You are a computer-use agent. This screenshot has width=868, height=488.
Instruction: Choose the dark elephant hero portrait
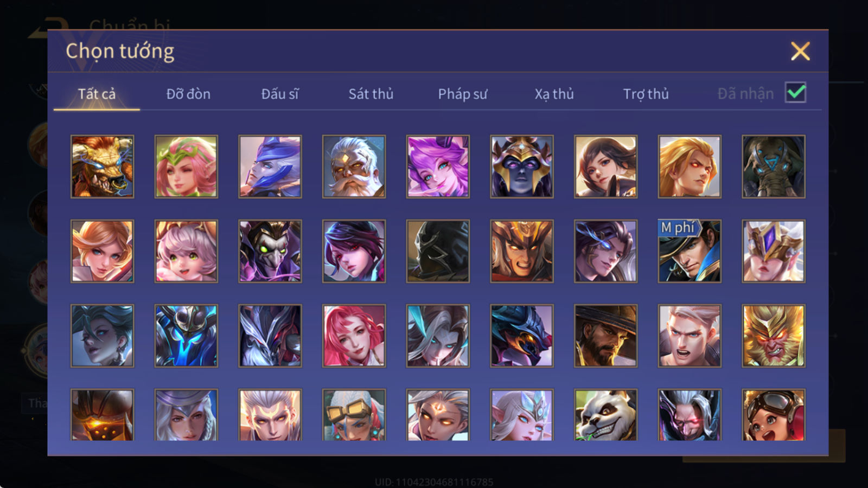coord(773,166)
